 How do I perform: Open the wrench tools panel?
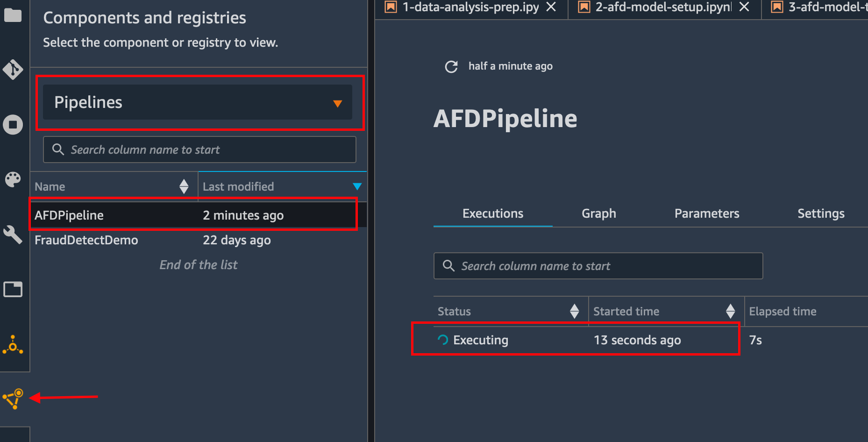tap(13, 234)
